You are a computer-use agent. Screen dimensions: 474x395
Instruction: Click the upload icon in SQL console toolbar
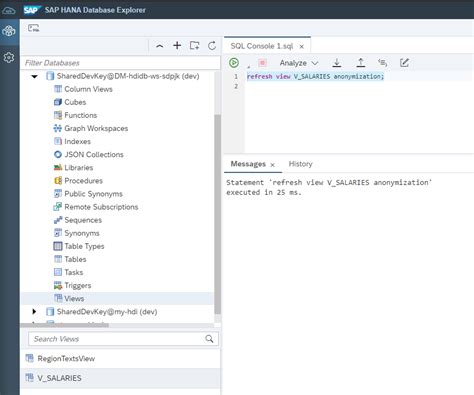(360, 63)
